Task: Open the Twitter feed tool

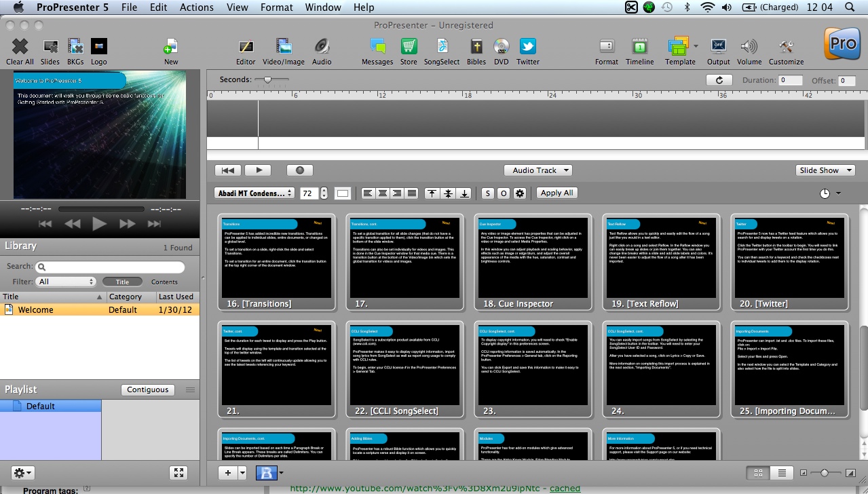Action: 528,47
